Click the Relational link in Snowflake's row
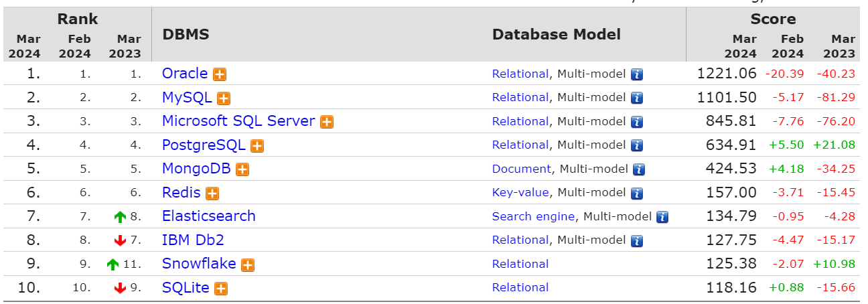Viewport: 868px width, 304px height. (520, 264)
